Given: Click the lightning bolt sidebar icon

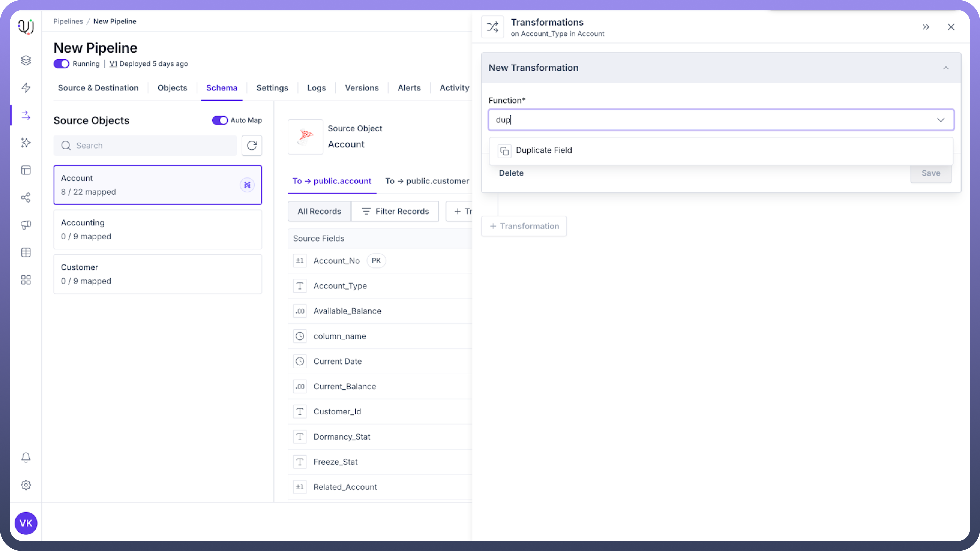Looking at the screenshot, I should [26, 88].
